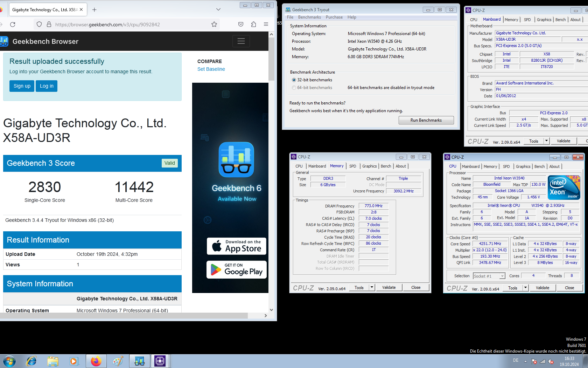Image resolution: width=588 pixels, height=368 pixels.
Task: Switch to CPU tab in Mainboard CPU-Z window
Action: click(474, 20)
